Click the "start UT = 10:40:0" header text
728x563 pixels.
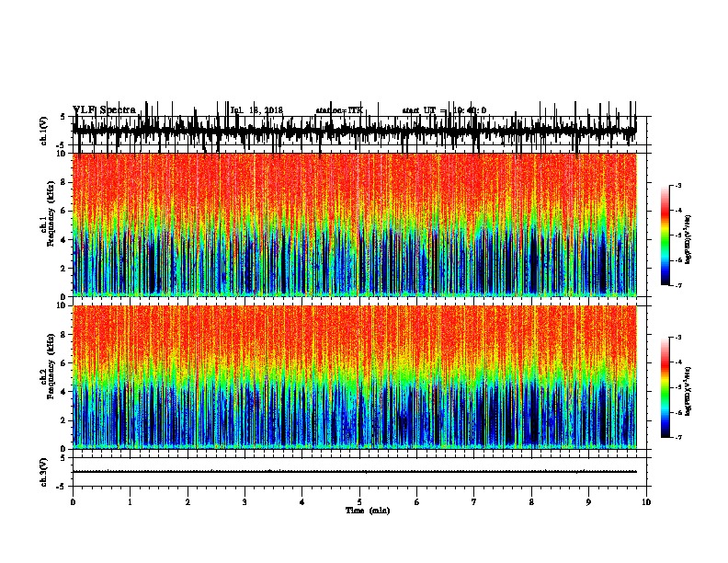click(444, 110)
